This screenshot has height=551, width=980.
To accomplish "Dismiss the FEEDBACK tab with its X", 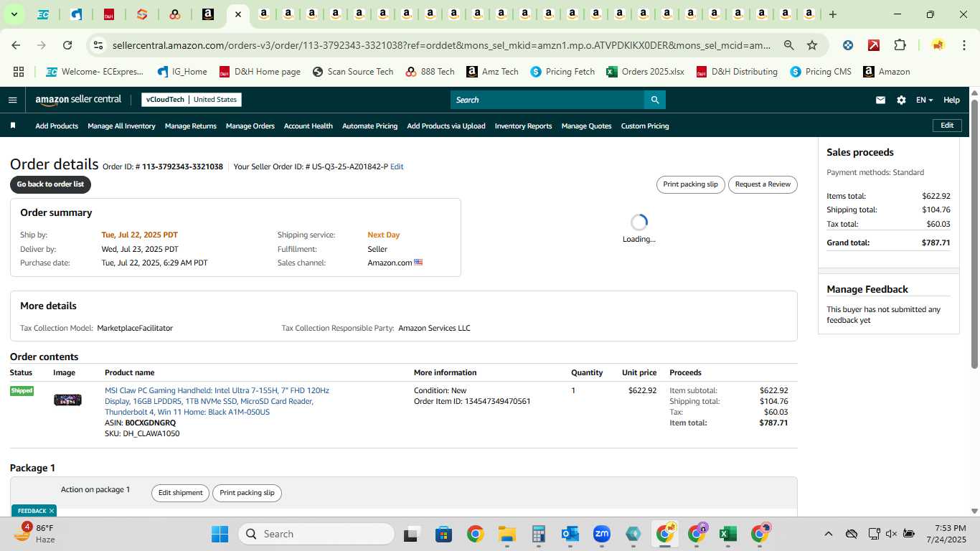I will coord(52,511).
